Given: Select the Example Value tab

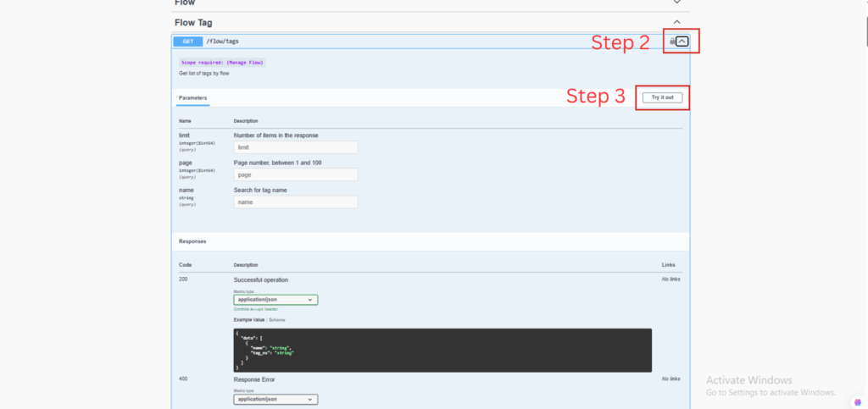Looking at the screenshot, I should (x=249, y=319).
